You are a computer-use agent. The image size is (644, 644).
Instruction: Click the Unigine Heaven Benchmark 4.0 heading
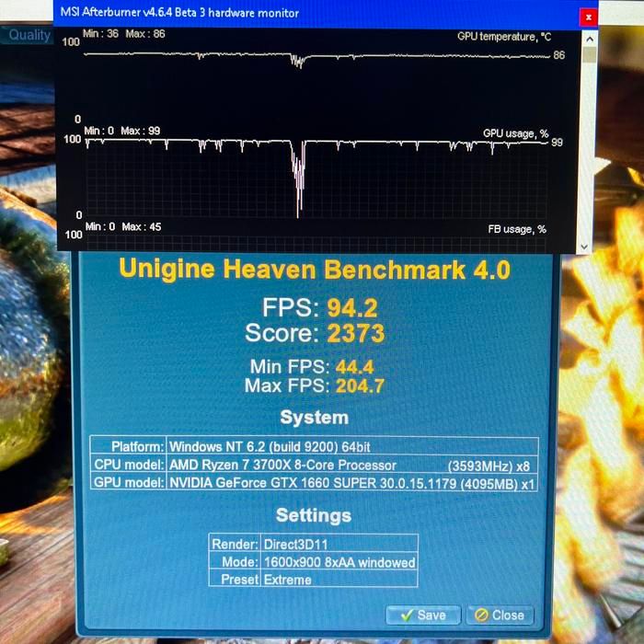(x=314, y=270)
